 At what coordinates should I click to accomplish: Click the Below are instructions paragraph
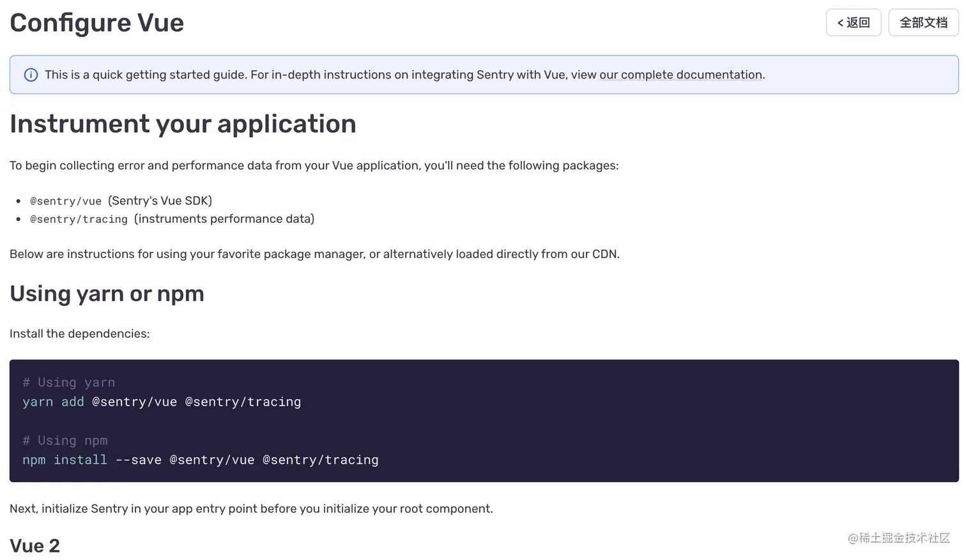coord(314,254)
